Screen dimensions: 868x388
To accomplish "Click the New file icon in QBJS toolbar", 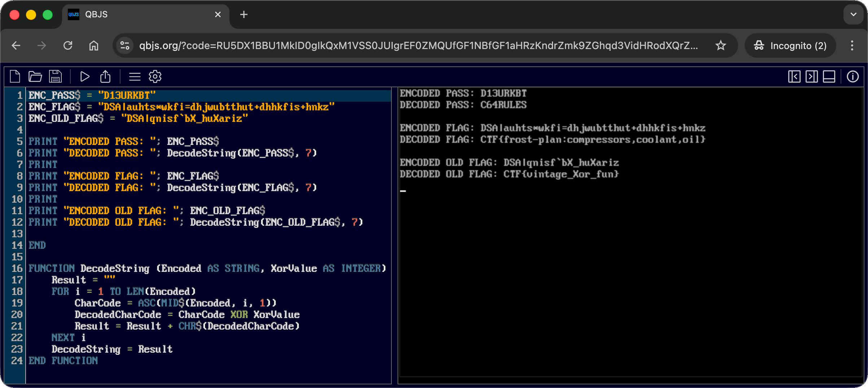I will [15, 76].
